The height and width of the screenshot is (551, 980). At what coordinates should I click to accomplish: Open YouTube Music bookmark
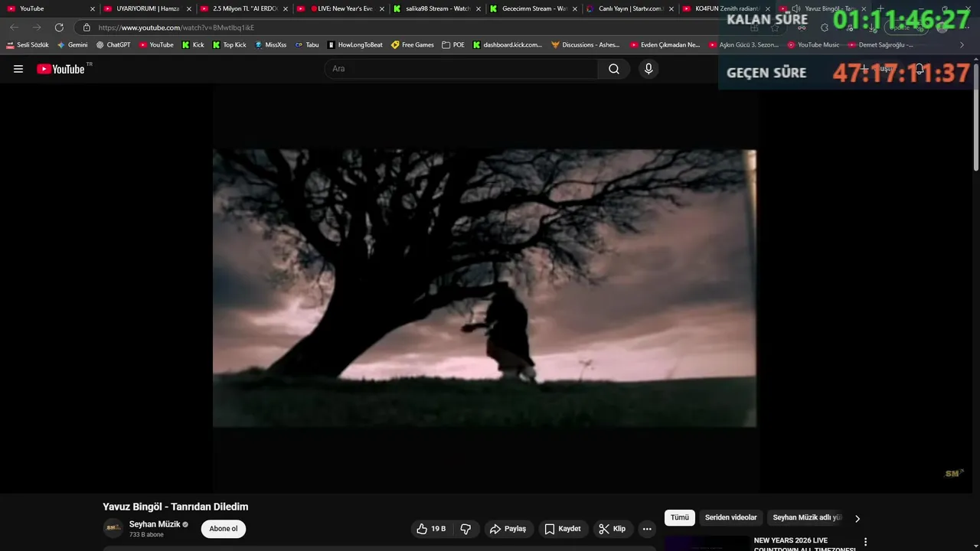point(814,45)
